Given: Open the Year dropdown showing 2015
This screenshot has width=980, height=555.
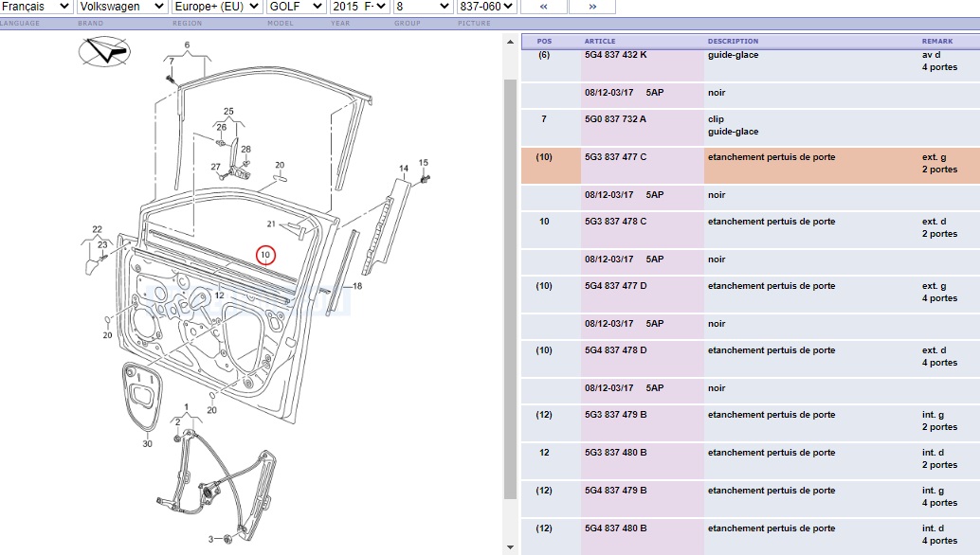Looking at the screenshot, I should [x=359, y=7].
